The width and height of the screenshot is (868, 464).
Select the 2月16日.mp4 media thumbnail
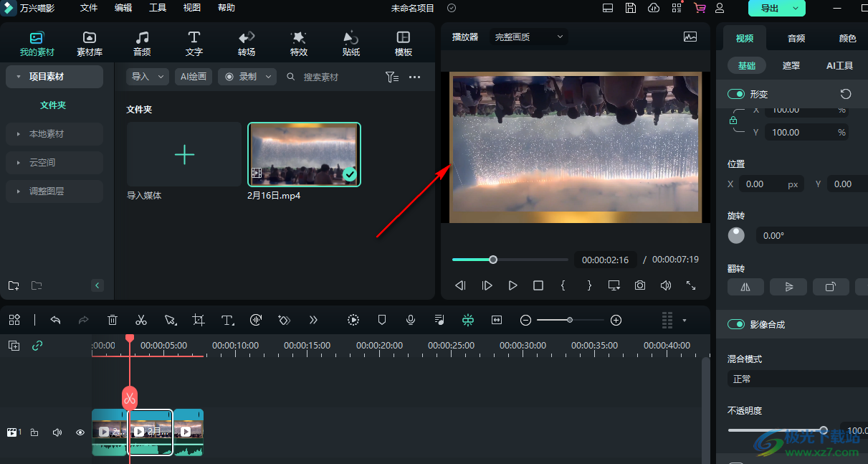[304, 154]
